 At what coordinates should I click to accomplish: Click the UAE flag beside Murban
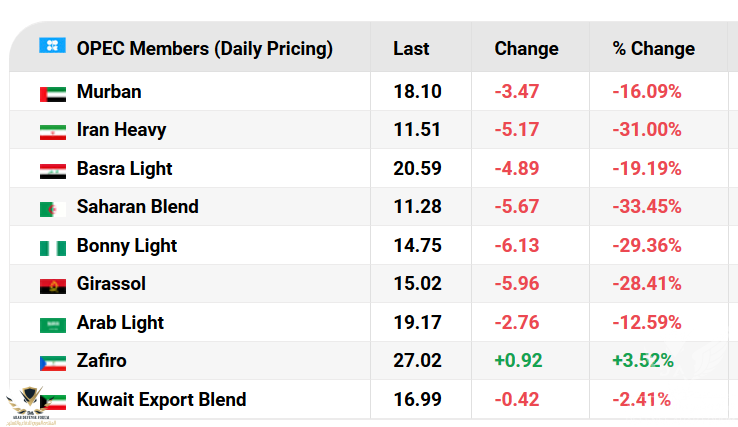point(53,93)
